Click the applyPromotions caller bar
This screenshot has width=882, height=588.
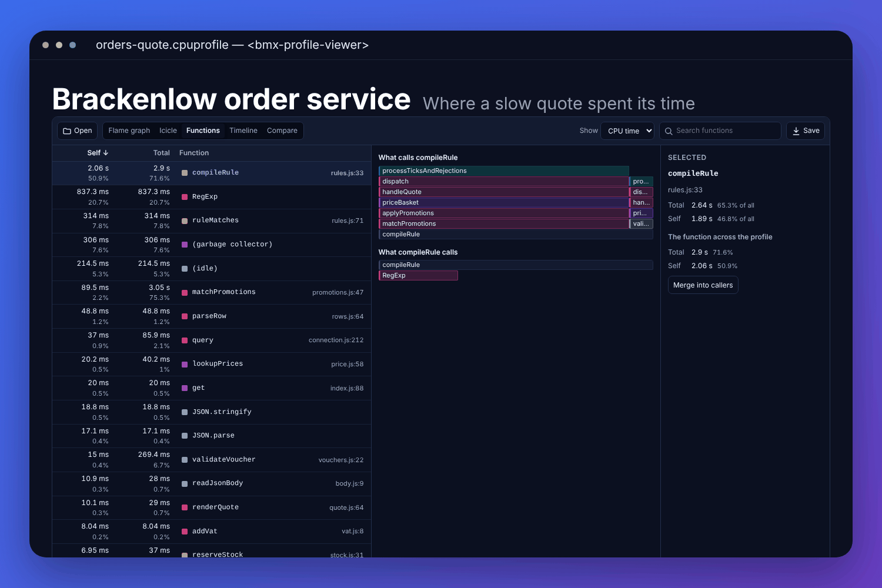point(504,213)
